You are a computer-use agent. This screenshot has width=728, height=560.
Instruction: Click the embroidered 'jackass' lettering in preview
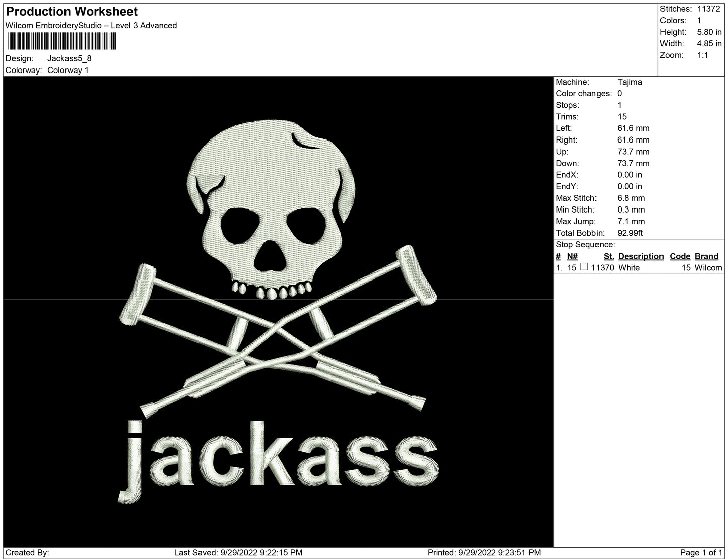click(x=278, y=462)
